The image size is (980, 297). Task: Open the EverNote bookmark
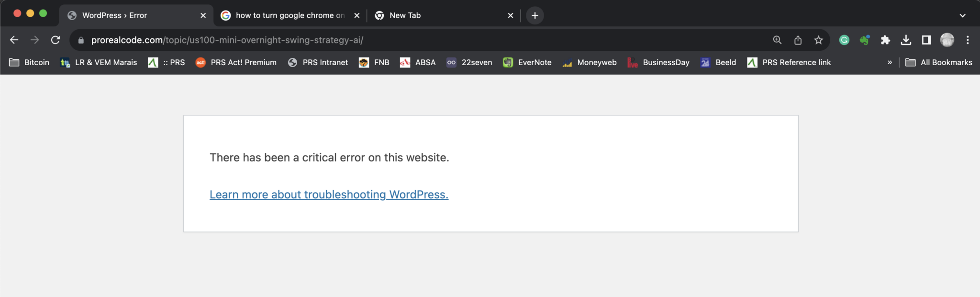[x=527, y=62]
